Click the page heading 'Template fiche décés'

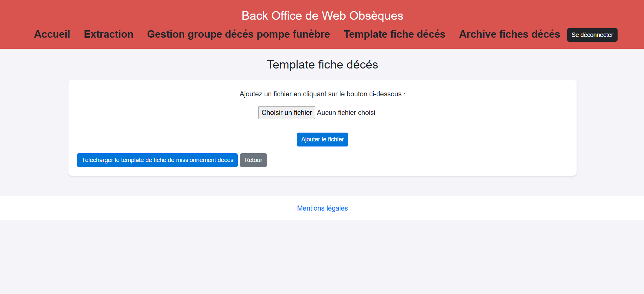pyautogui.click(x=322, y=64)
